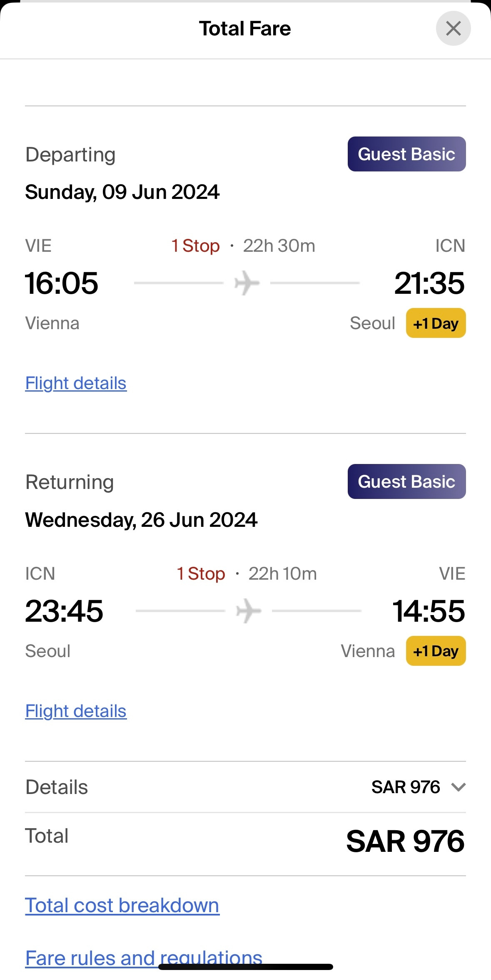Screen dimensions: 491x980
Task: Tap the returning flight airplane icon
Action: 249,610
